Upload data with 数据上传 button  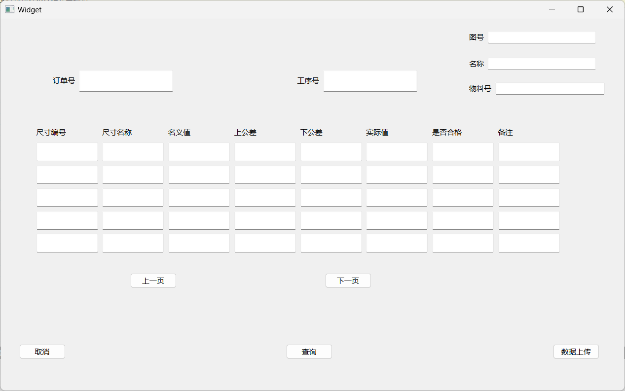576,352
